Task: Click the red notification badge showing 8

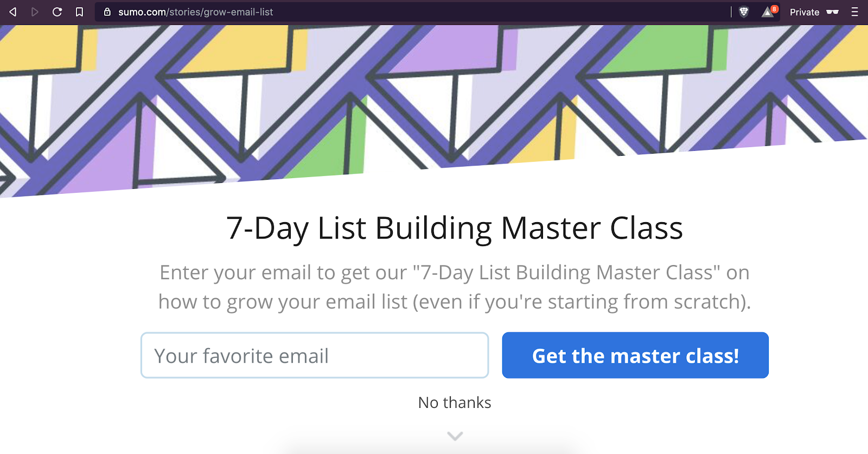Action: (x=774, y=9)
